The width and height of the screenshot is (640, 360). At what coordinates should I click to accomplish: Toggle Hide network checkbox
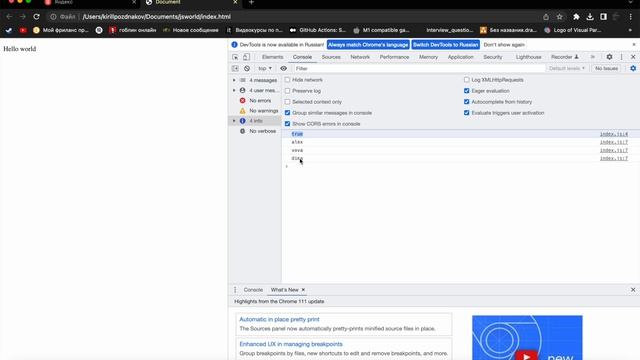287,80
